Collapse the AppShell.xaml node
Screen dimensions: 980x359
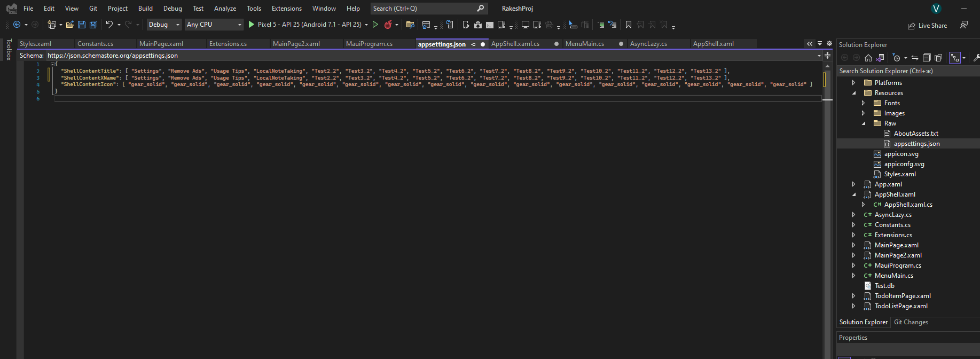853,194
